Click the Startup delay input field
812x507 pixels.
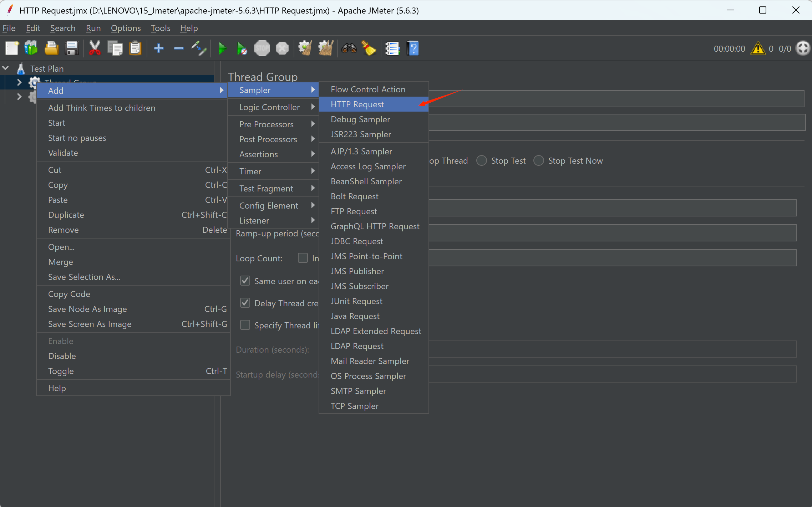(x=612, y=374)
